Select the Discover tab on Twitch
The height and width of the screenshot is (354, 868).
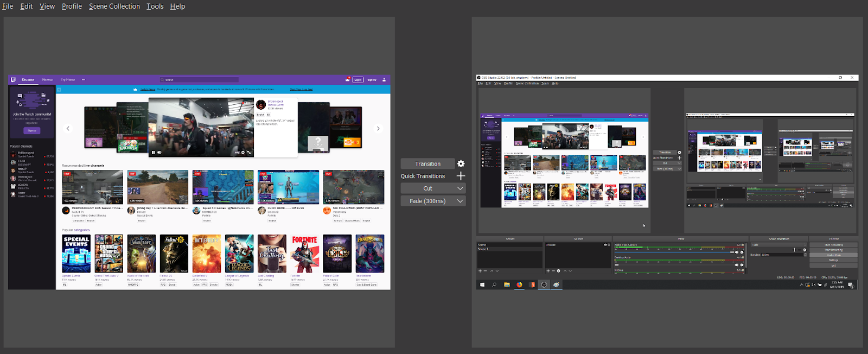coord(28,79)
